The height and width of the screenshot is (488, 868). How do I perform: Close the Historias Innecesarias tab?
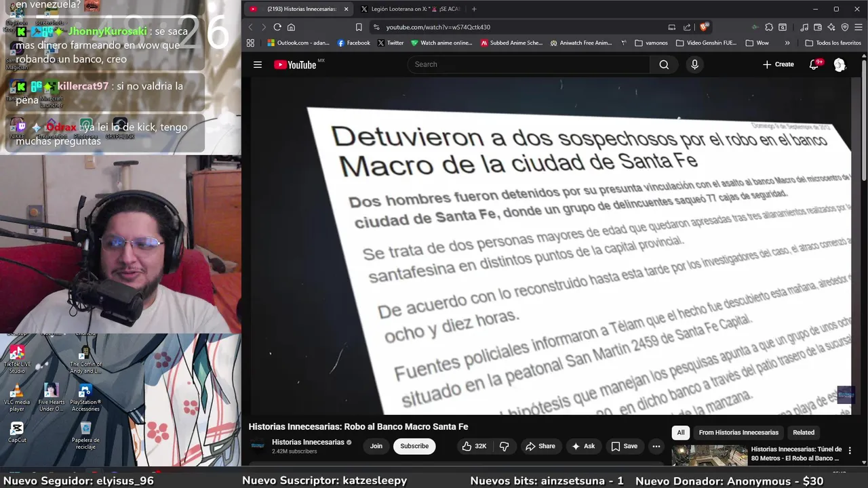tap(346, 9)
